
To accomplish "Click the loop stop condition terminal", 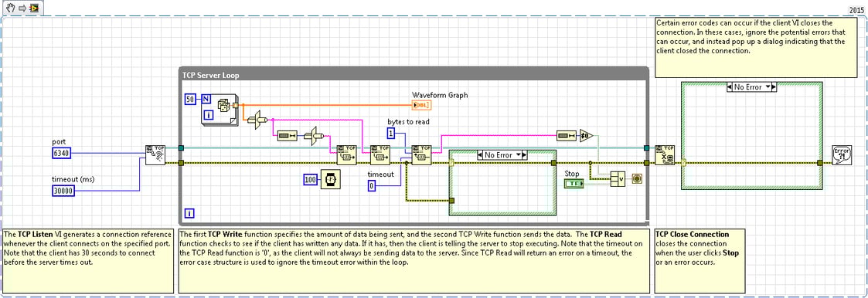I will click(636, 179).
